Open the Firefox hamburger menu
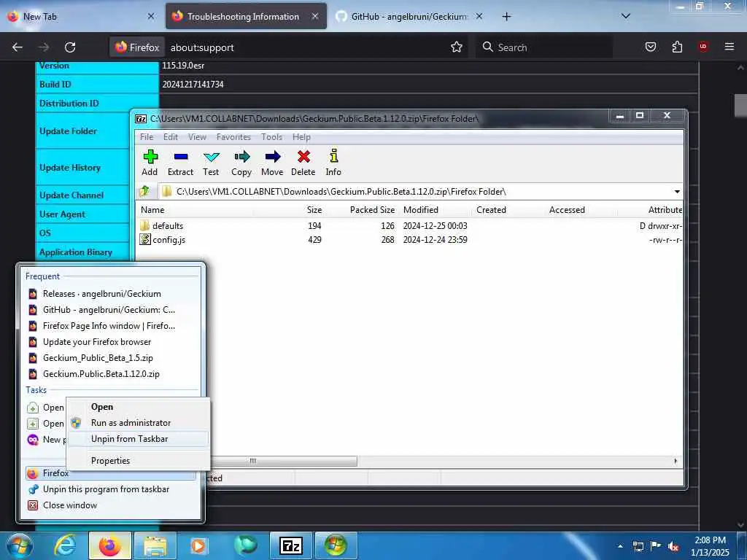747x560 pixels. [x=729, y=47]
